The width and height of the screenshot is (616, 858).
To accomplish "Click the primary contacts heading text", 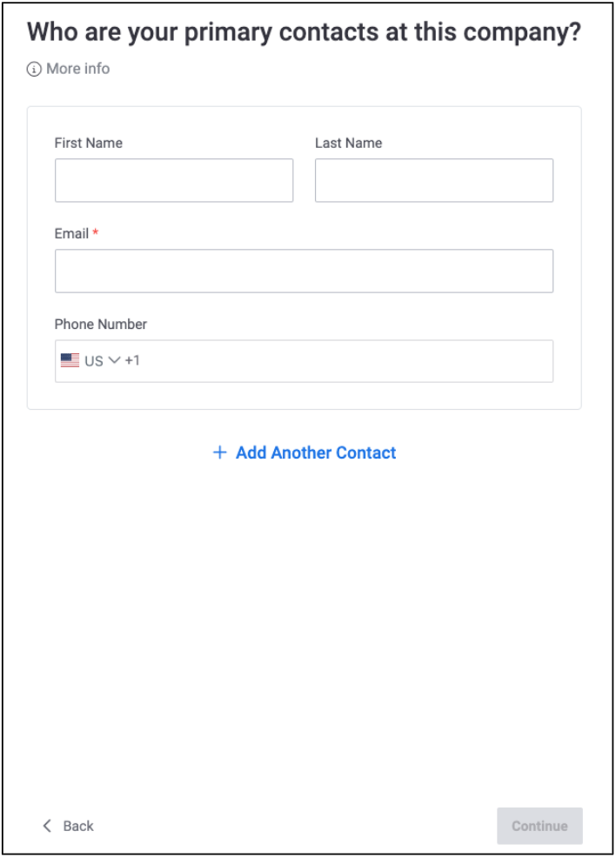I will [304, 32].
